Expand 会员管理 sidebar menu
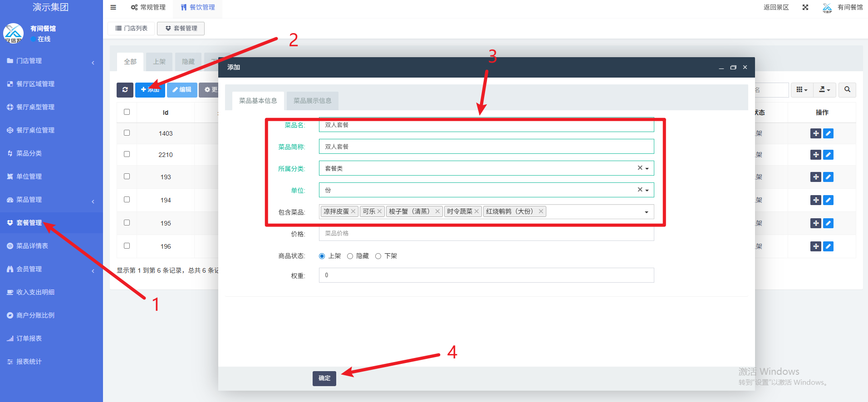868x402 pixels. (51, 269)
